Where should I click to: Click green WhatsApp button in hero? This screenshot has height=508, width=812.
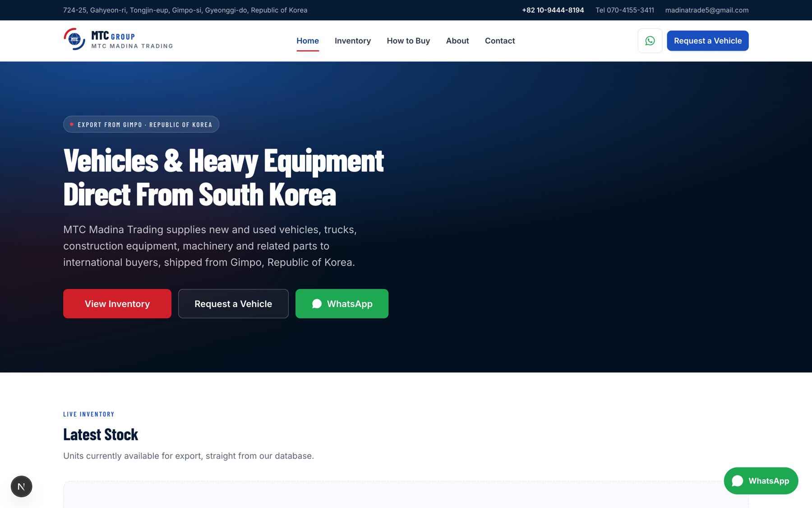[342, 303]
